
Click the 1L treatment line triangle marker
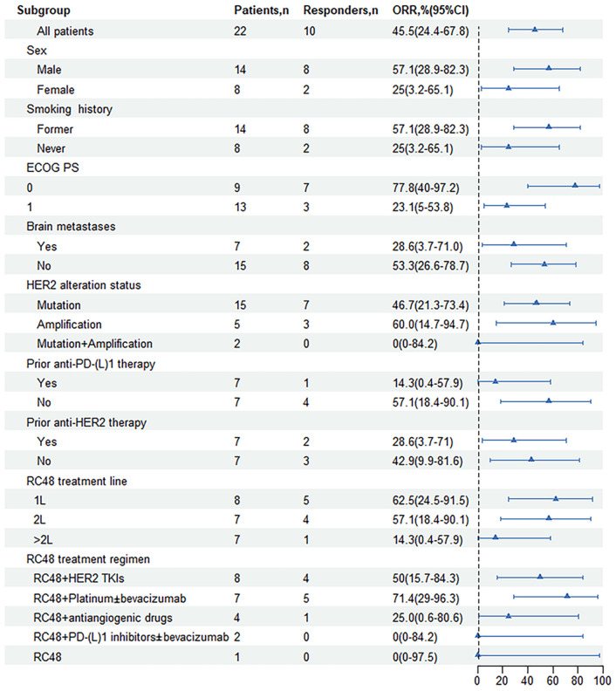tap(555, 498)
